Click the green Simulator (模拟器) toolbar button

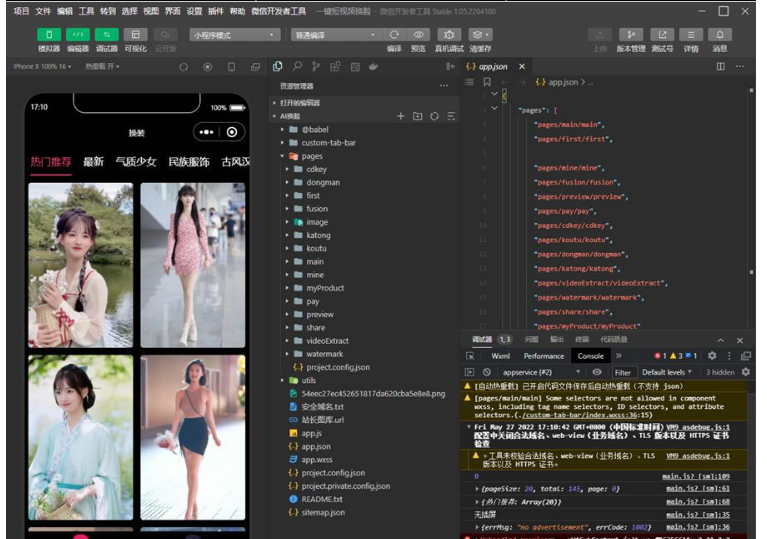tap(48, 35)
